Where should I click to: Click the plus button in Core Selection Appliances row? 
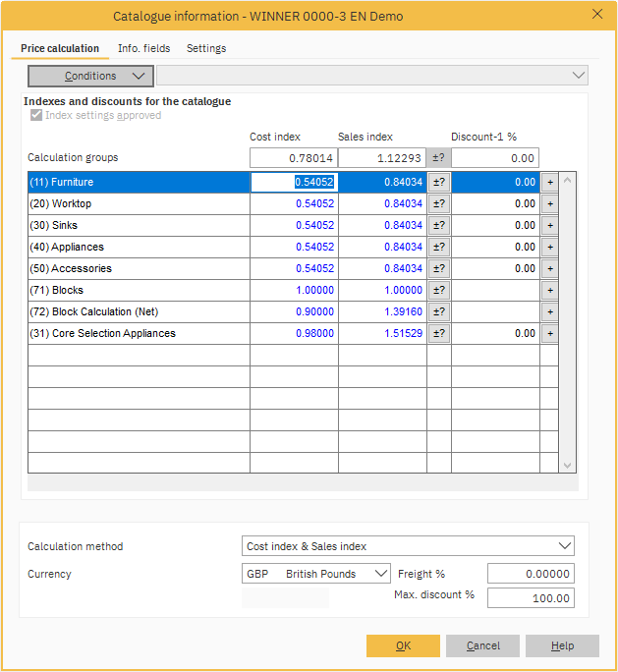550,333
